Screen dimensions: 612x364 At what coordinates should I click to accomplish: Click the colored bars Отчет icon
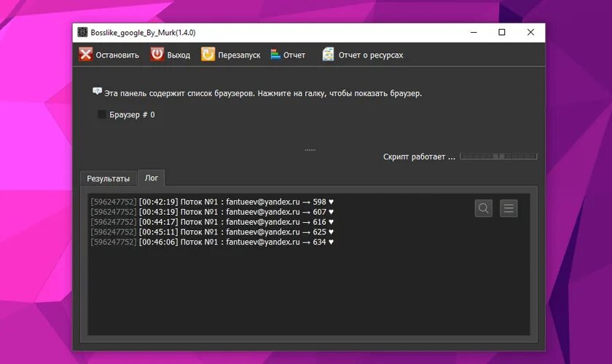pos(275,54)
